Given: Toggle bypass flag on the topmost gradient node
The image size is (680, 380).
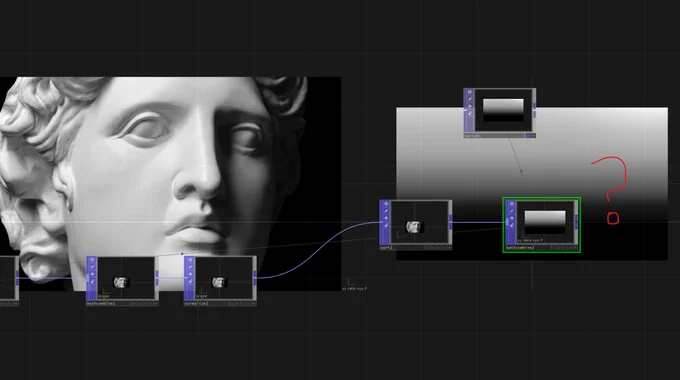Looking at the screenshot, I should click(x=470, y=106).
